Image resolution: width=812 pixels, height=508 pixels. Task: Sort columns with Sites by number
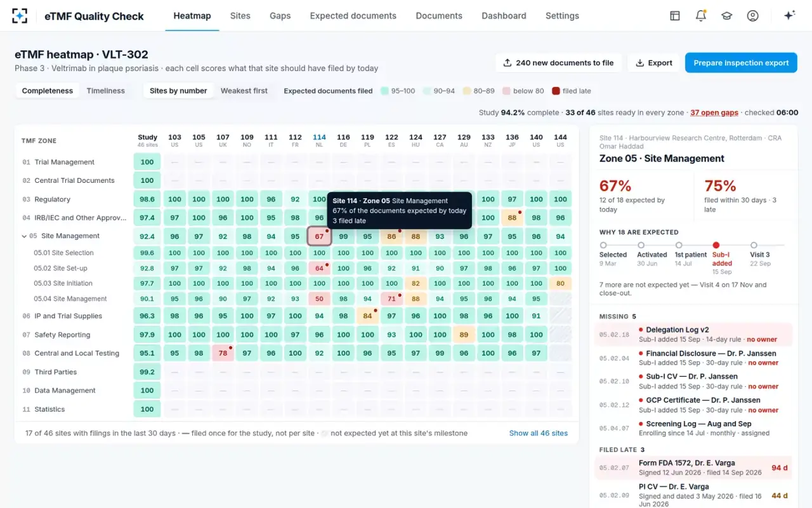point(178,91)
